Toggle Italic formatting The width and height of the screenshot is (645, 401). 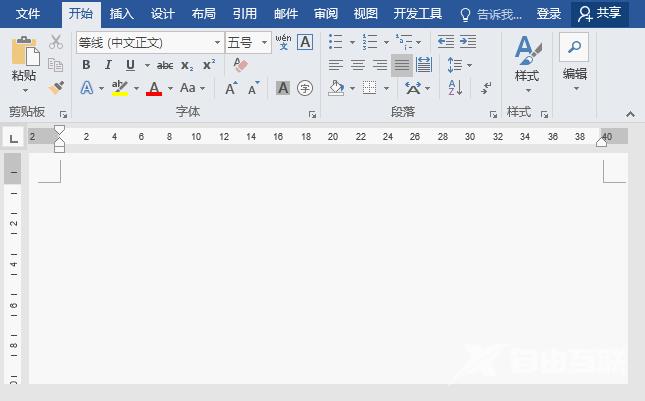pyautogui.click(x=108, y=65)
